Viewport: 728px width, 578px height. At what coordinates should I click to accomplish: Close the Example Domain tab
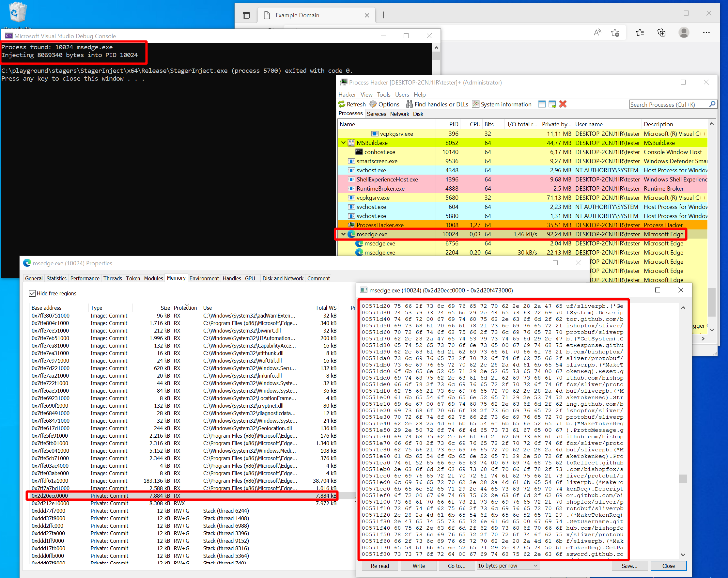367,16
